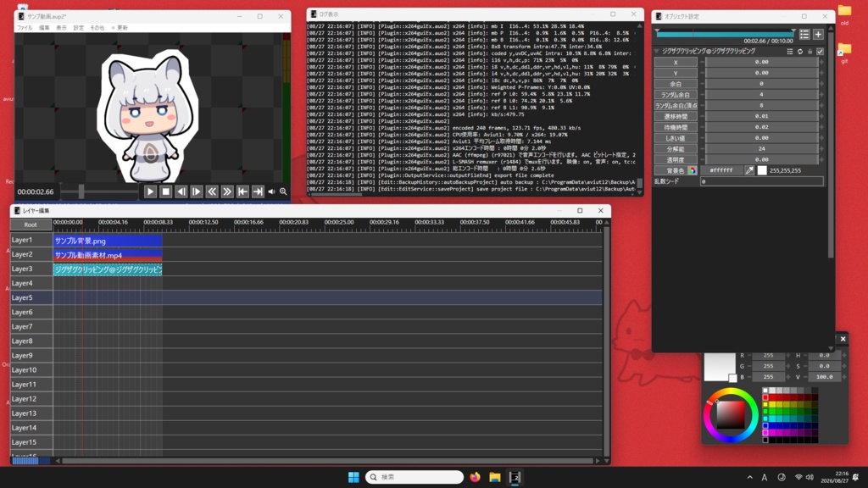Click the reset circular arrows icon for ジグザグクリッピング
The image size is (868, 488).
800,52
